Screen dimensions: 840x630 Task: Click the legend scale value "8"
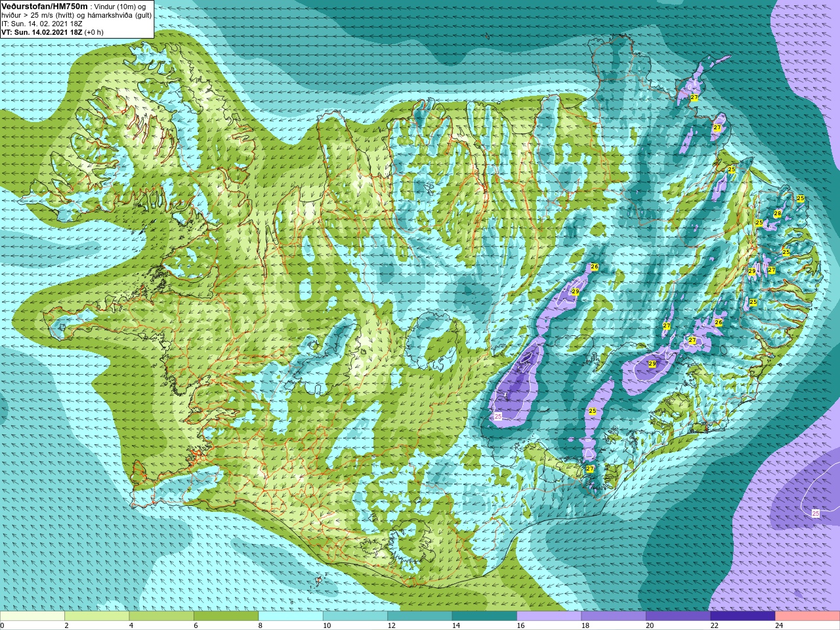[x=261, y=625]
